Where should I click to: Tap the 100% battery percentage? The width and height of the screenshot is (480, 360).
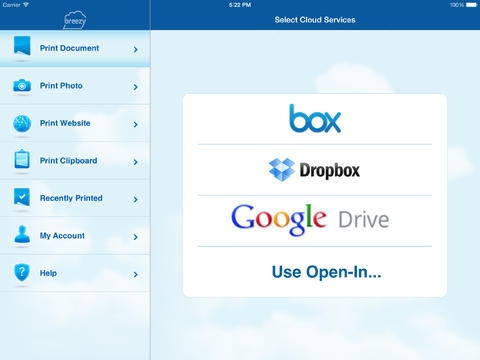457,5
